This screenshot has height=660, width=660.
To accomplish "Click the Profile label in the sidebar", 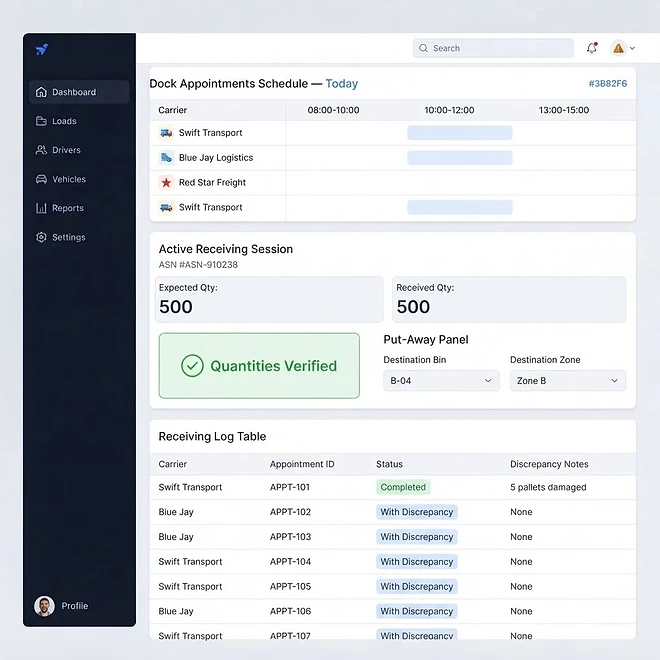I will [x=75, y=606].
